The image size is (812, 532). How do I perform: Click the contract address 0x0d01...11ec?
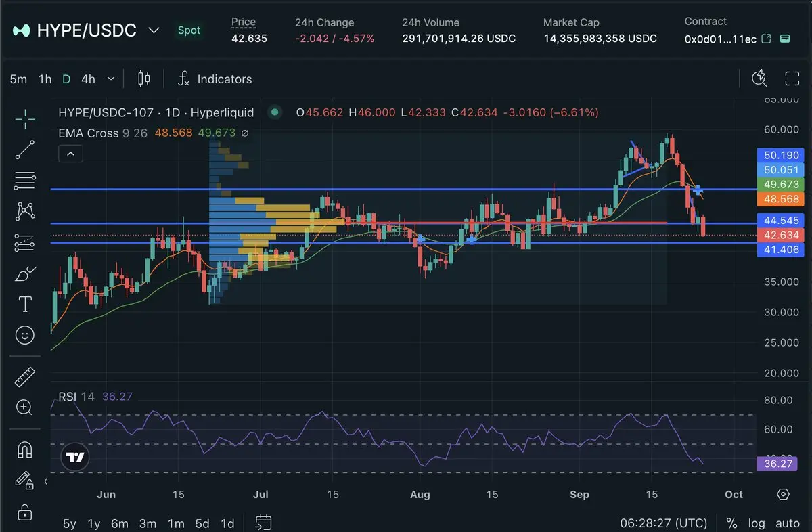pos(721,39)
